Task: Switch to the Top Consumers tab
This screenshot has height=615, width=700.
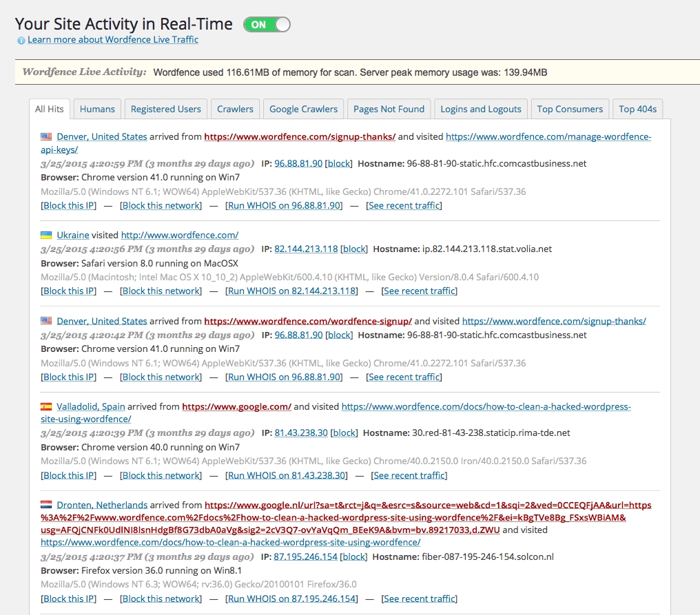Action: pos(570,110)
